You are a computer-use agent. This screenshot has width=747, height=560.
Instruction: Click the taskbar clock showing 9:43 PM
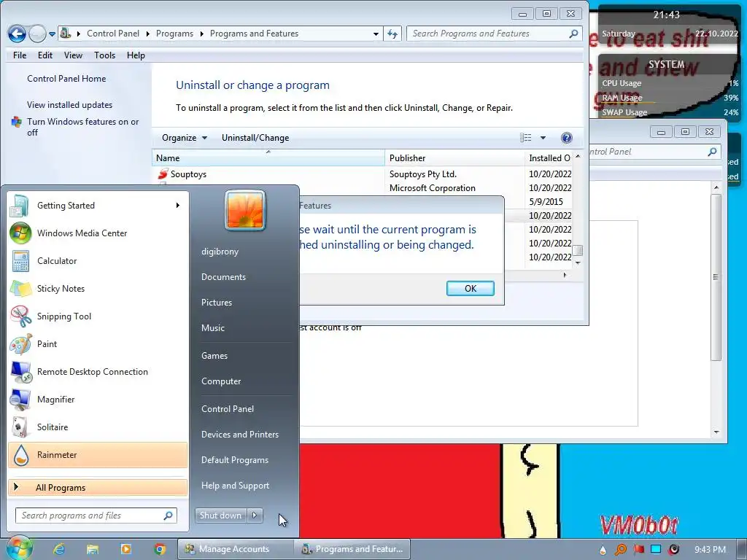(710, 550)
